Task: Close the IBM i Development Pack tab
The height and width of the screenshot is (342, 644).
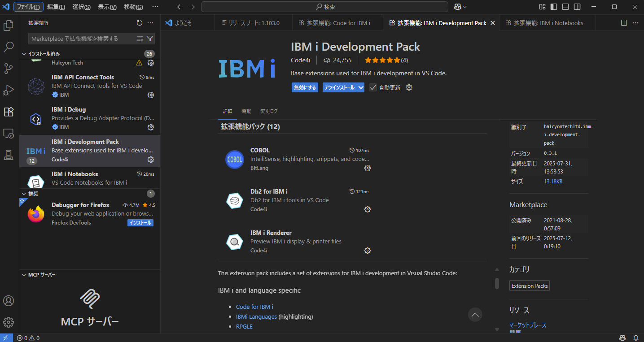Action: point(492,23)
